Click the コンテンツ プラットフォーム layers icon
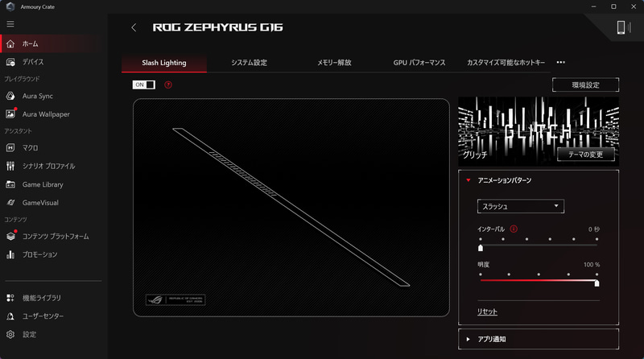644x359 pixels. [10, 236]
